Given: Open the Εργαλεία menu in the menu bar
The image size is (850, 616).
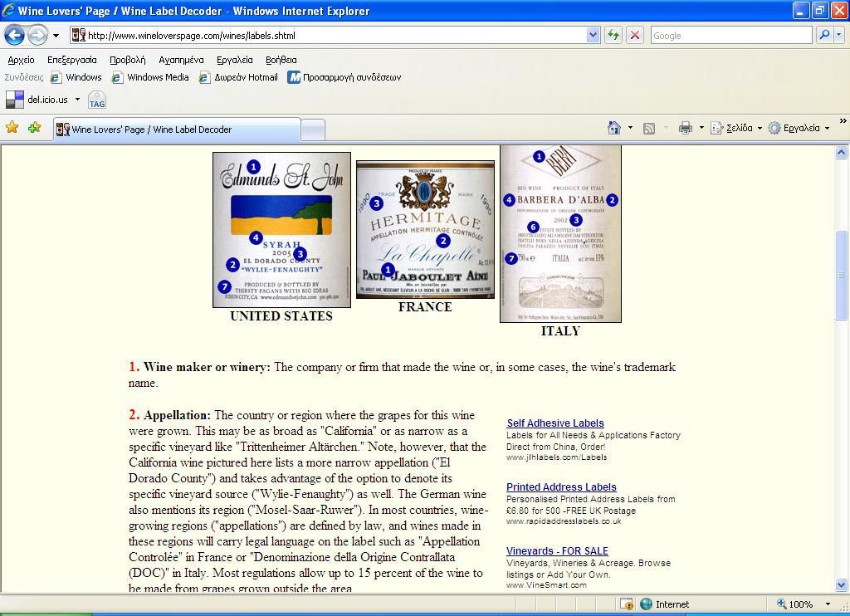Looking at the screenshot, I should pyautogui.click(x=235, y=61).
